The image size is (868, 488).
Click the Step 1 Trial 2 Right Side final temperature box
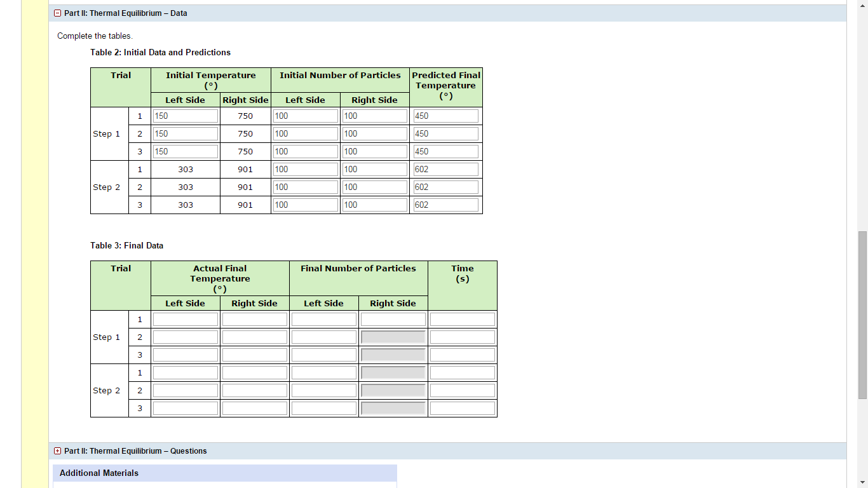click(254, 336)
